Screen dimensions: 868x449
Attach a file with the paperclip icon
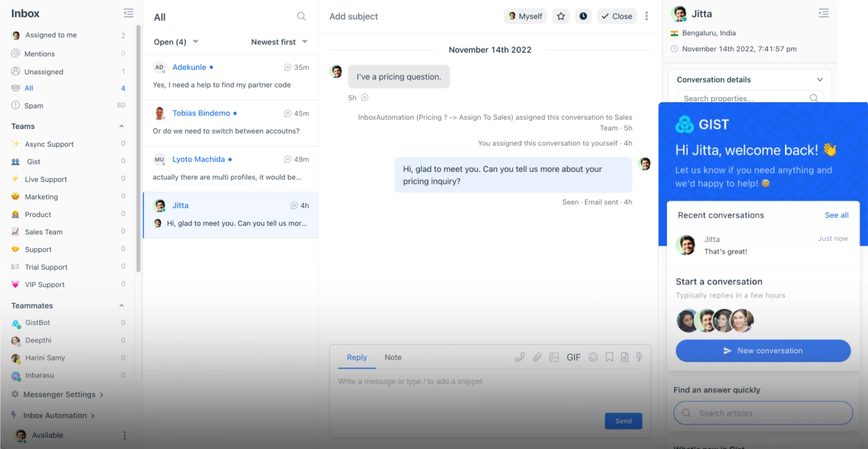(x=537, y=357)
